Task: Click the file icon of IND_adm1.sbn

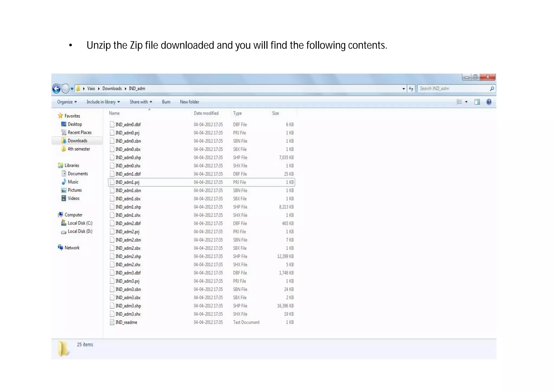Action: 112,190
